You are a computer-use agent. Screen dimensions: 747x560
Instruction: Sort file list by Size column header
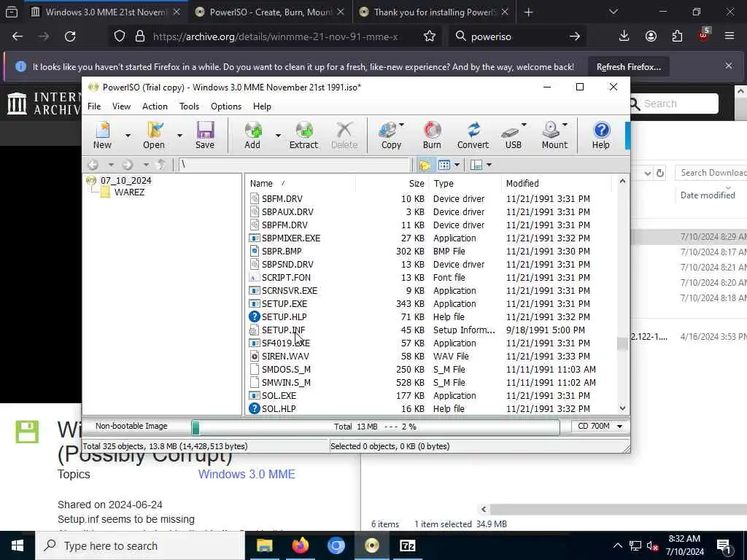click(392, 183)
